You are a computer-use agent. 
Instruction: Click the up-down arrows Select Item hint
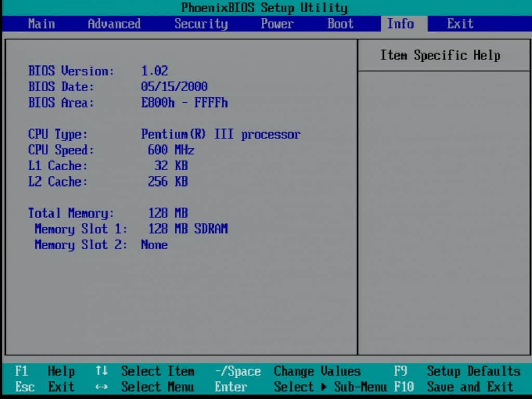tap(145, 371)
